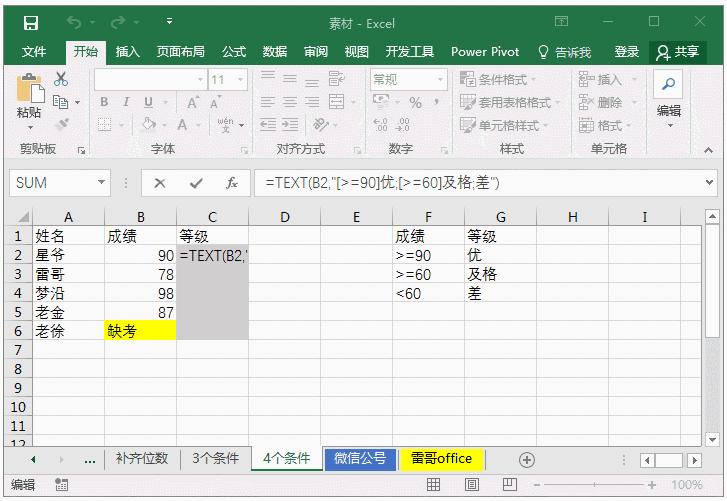Click the zoom slider in status bar
Viewport: 727px width, 501px height.
pos(594,485)
